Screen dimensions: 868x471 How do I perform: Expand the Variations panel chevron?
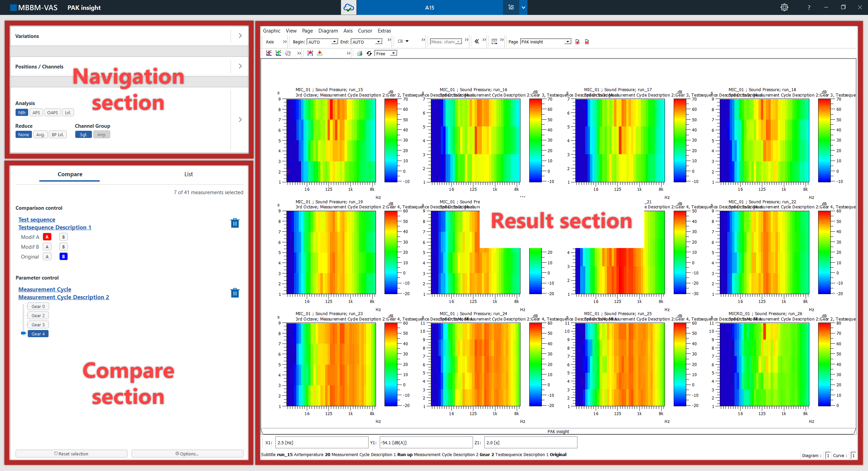(240, 36)
